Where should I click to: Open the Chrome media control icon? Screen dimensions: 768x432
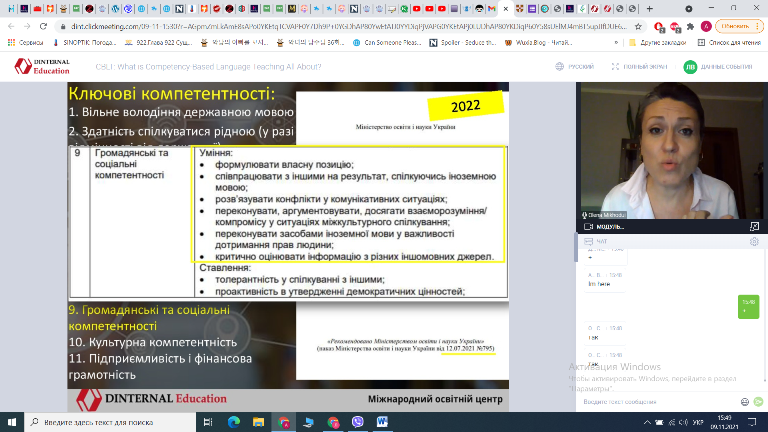(689, 9)
